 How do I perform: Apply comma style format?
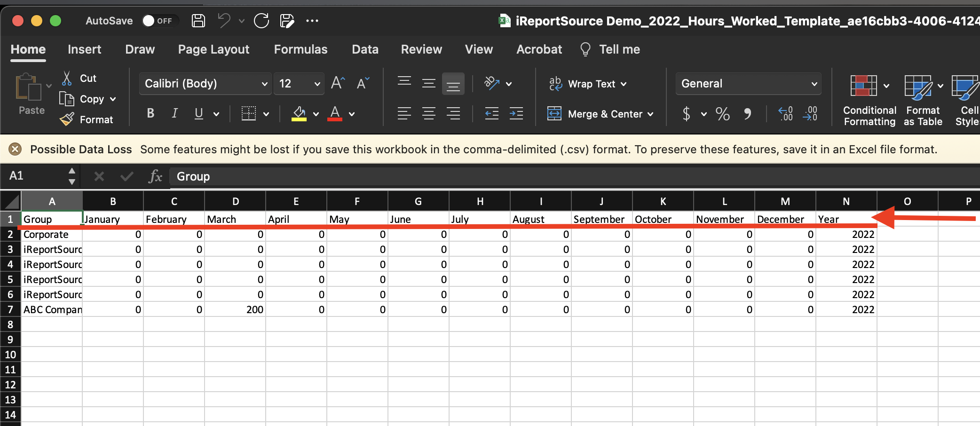pos(748,114)
